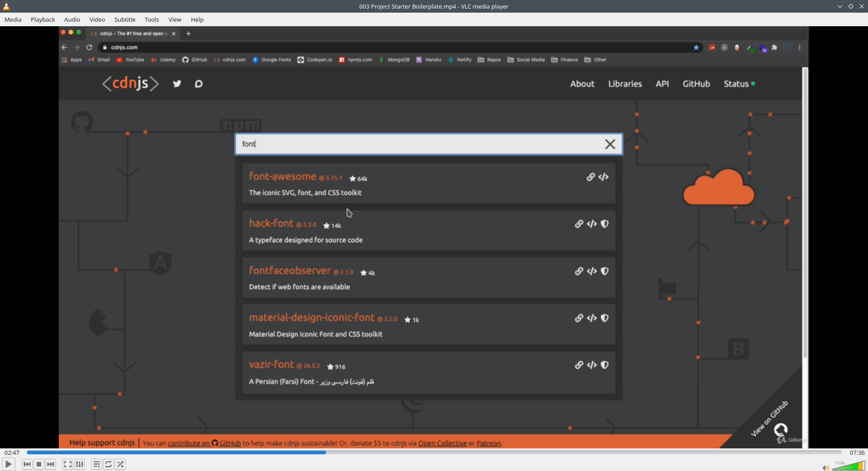868x471 pixels.
Task: Click the Open Collective donation link
Action: coord(442,443)
